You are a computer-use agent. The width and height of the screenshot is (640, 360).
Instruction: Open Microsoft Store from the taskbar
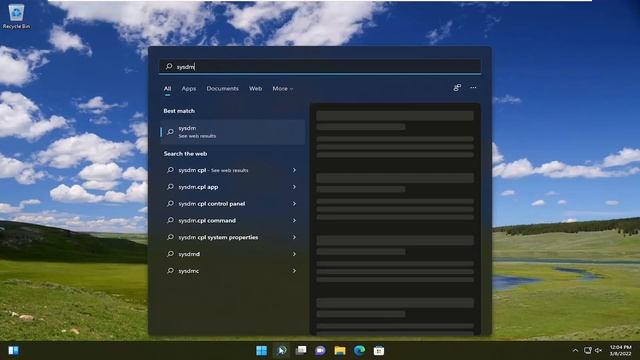[x=379, y=350]
